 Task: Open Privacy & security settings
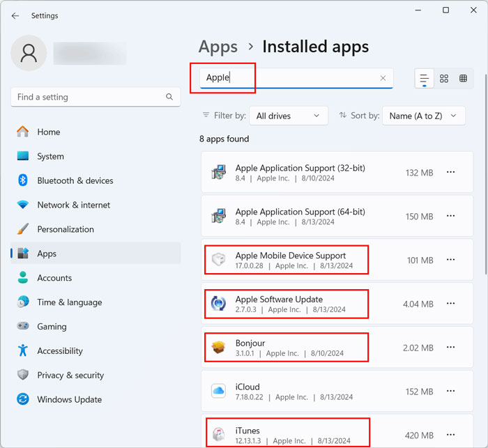pos(70,375)
